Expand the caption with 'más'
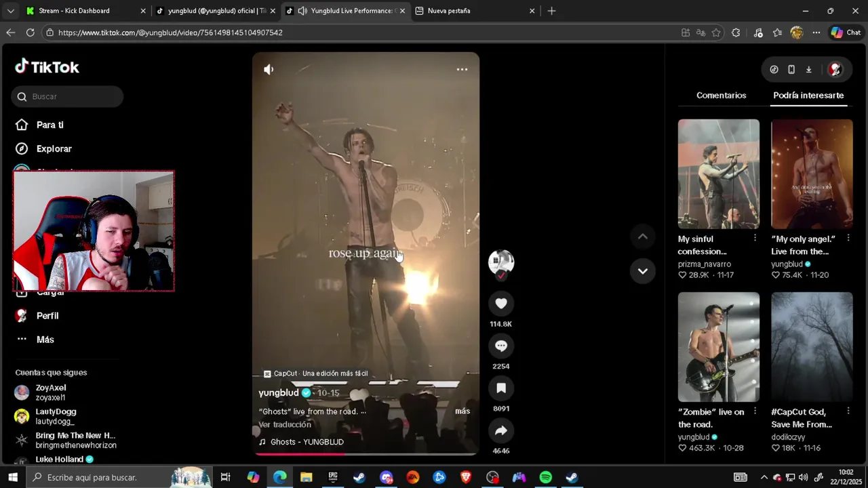The image size is (868, 488). 462,411
